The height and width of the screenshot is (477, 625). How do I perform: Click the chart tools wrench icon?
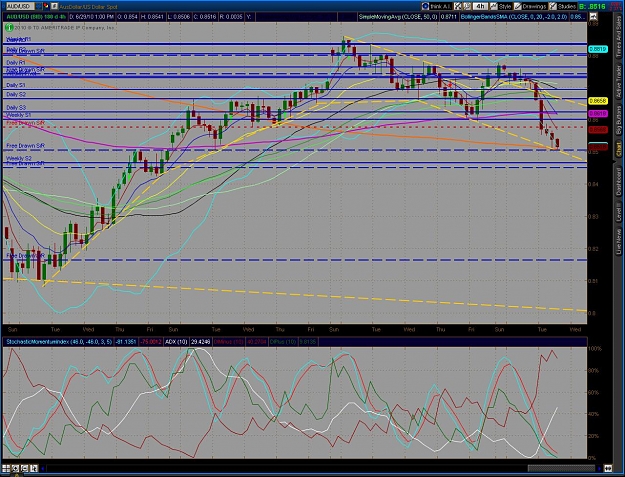[457, 6]
